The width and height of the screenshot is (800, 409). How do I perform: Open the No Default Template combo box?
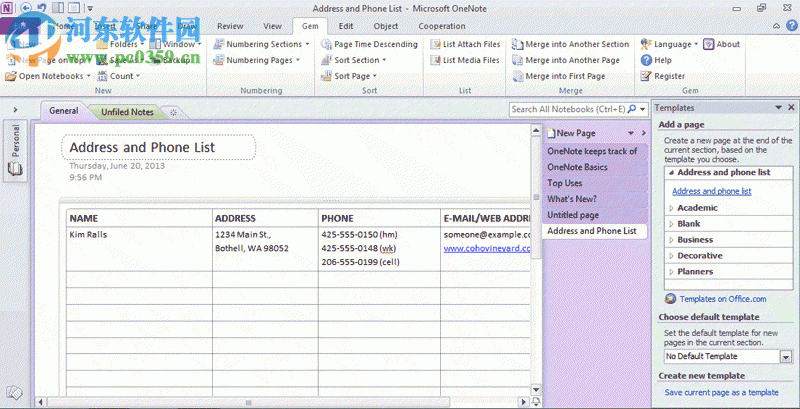point(728,356)
